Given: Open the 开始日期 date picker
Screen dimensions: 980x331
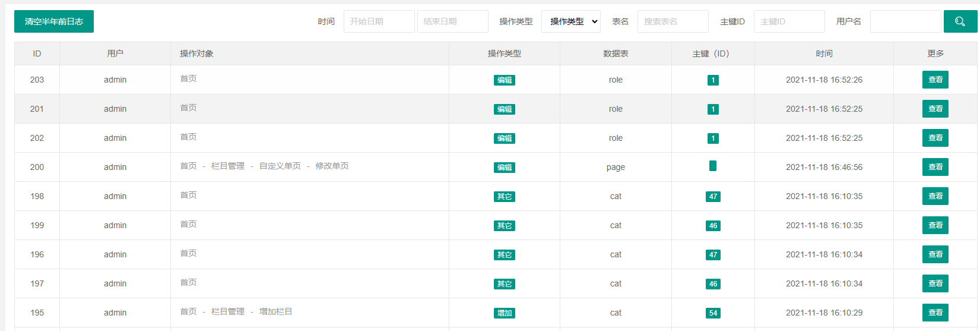Looking at the screenshot, I should pos(379,21).
